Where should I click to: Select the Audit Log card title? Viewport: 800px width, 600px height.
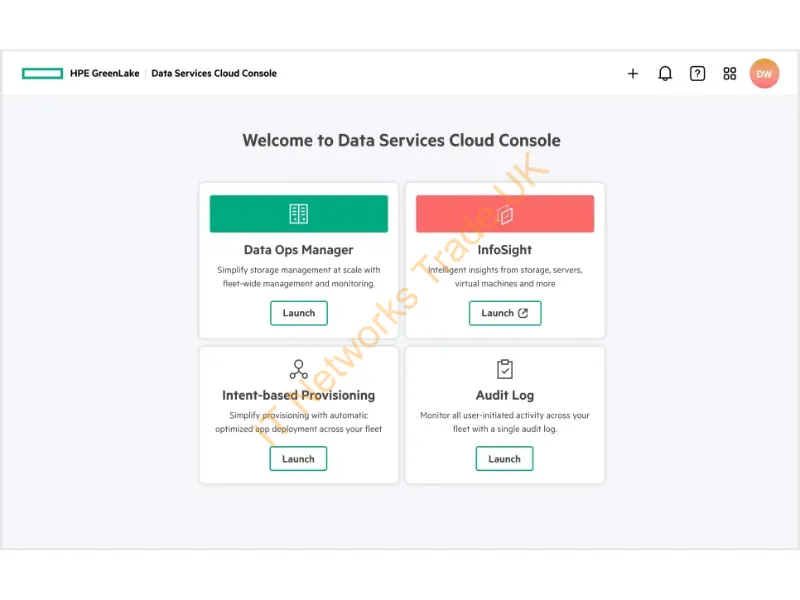coord(505,395)
